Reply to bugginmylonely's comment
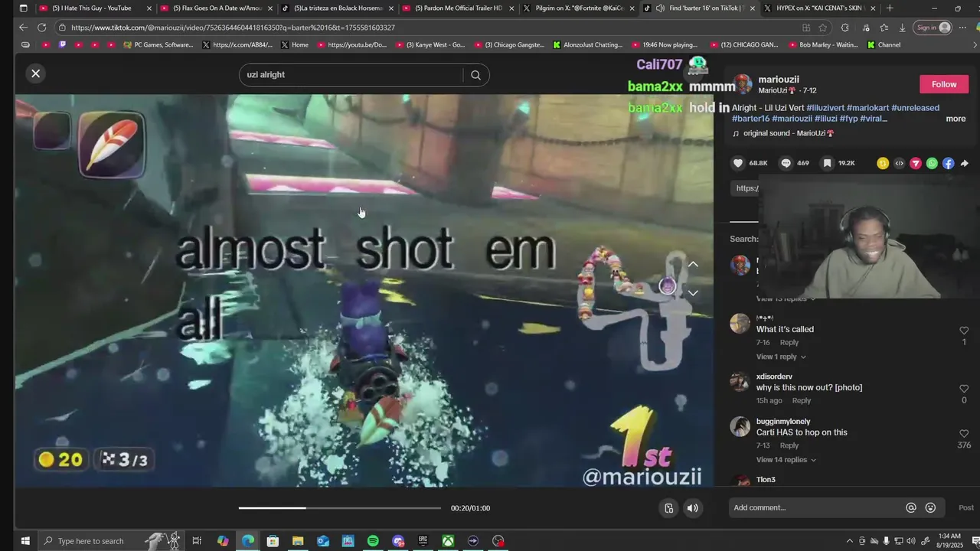This screenshot has height=551, width=980. click(789, 445)
